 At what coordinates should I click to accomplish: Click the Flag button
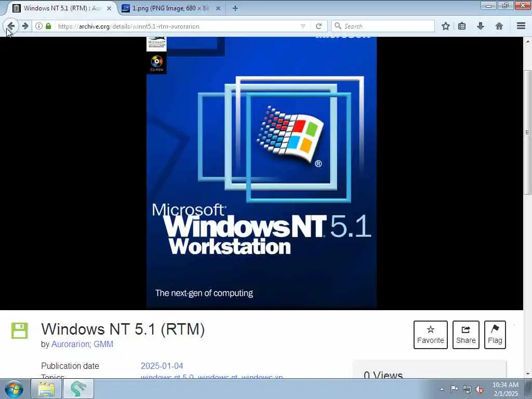coord(495,335)
